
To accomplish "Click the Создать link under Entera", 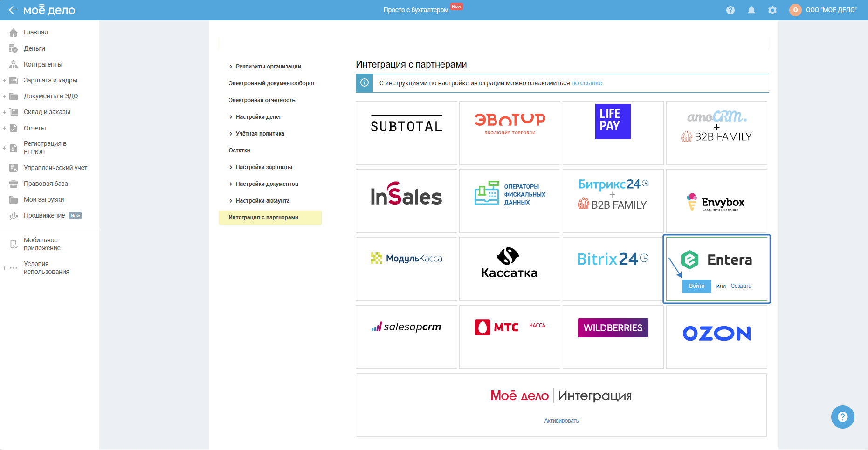I will pyautogui.click(x=741, y=286).
